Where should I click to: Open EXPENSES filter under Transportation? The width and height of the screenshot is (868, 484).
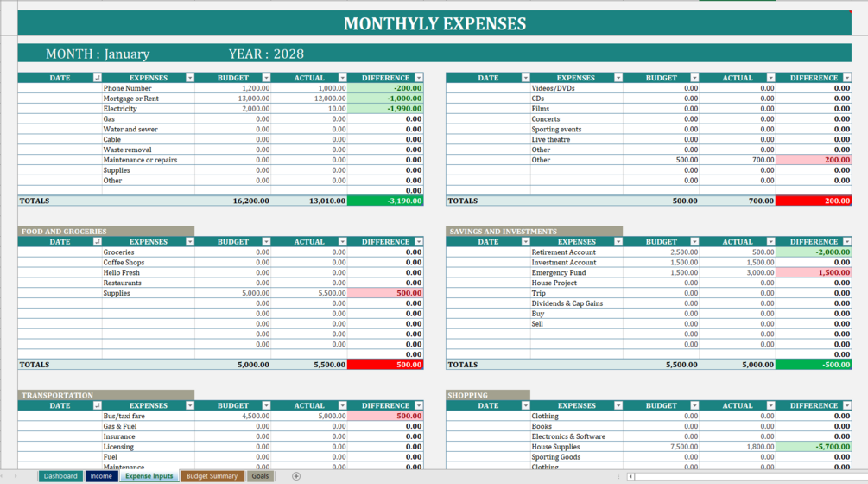click(x=190, y=406)
